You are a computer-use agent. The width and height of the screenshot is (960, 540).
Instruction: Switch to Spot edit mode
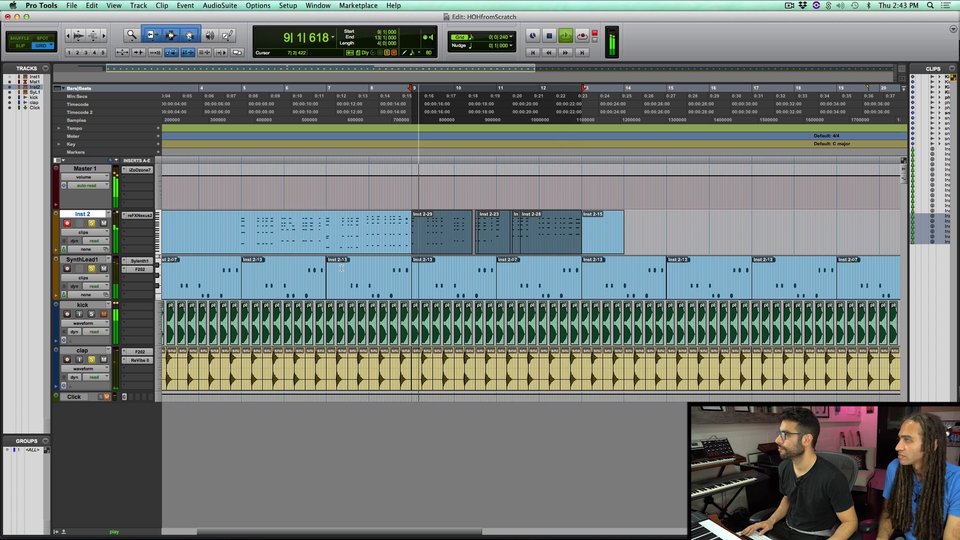[43, 38]
